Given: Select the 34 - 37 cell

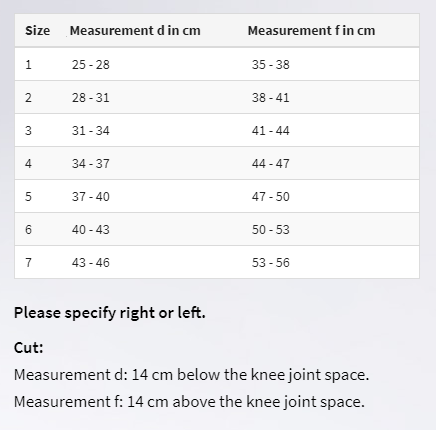Looking at the screenshot, I should pyautogui.click(x=91, y=163).
